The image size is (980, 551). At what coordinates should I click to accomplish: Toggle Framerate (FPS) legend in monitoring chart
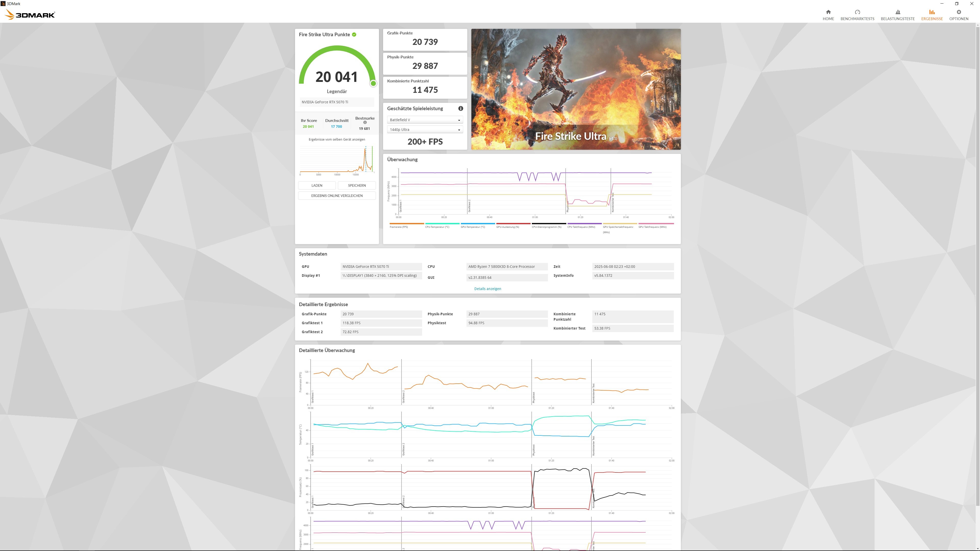click(398, 227)
